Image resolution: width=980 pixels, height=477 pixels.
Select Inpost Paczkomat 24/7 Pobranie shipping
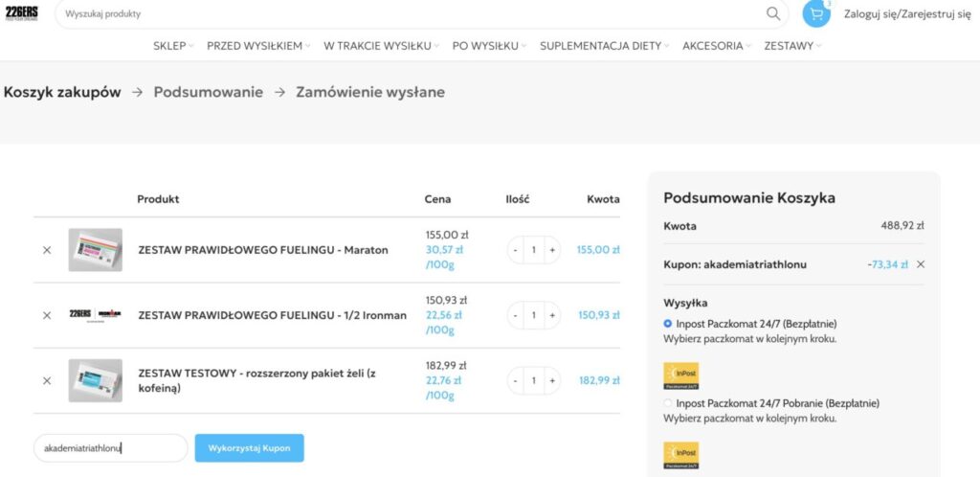tap(668, 403)
